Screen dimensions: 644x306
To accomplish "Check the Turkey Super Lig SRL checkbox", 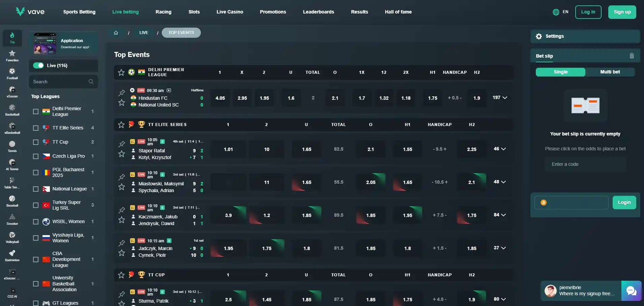I will coord(36,205).
